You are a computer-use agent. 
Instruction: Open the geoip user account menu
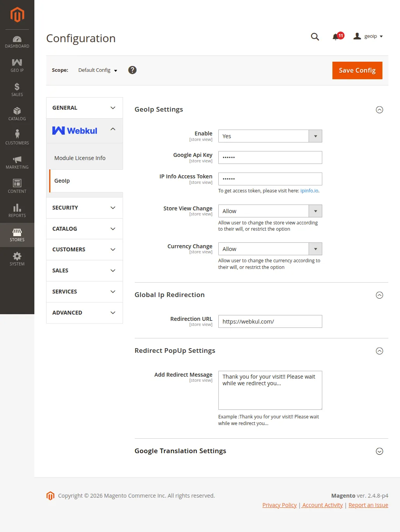(x=368, y=36)
